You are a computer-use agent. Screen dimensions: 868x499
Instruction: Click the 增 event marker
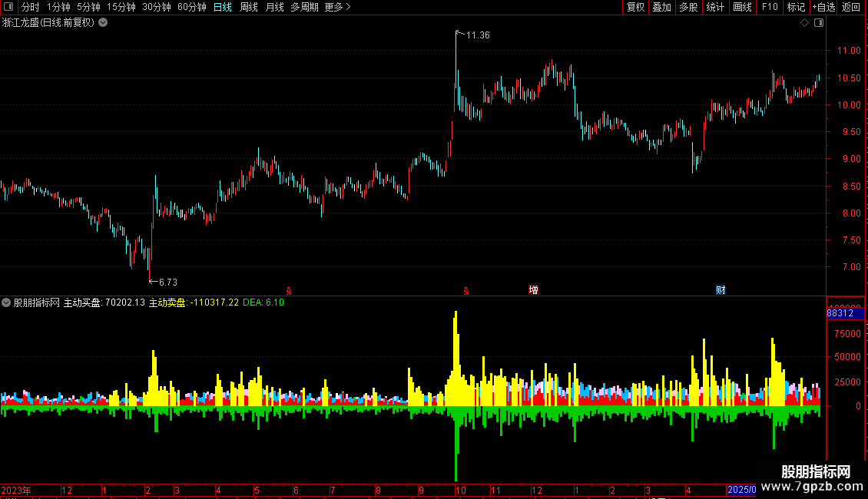point(534,290)
